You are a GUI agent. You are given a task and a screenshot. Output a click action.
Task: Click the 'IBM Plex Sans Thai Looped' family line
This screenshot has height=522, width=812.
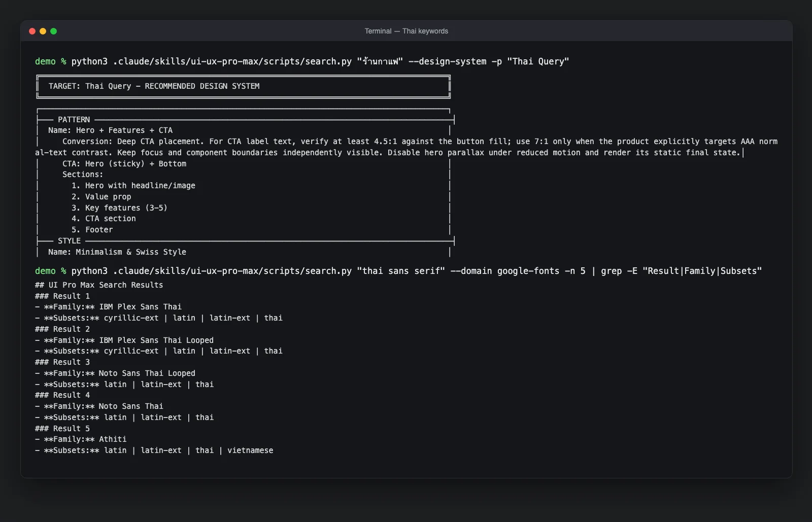pos(124,340)
